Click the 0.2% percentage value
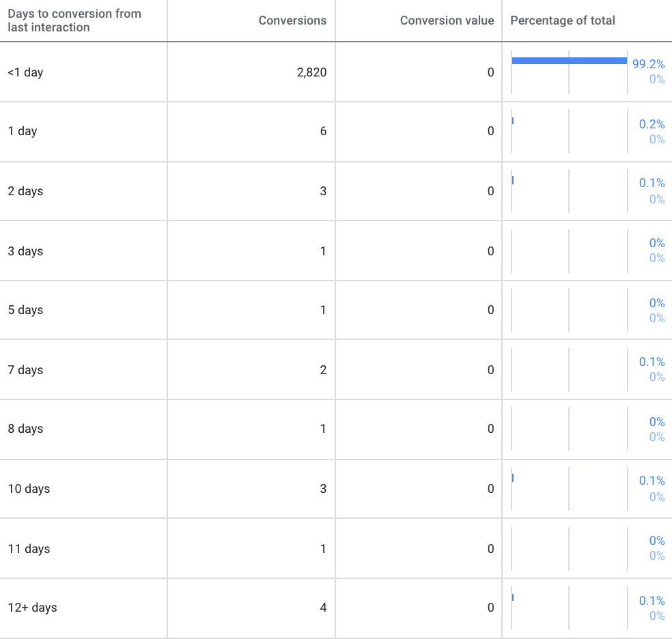This screenshot has height=639, width=672. [x=652, y=124]
